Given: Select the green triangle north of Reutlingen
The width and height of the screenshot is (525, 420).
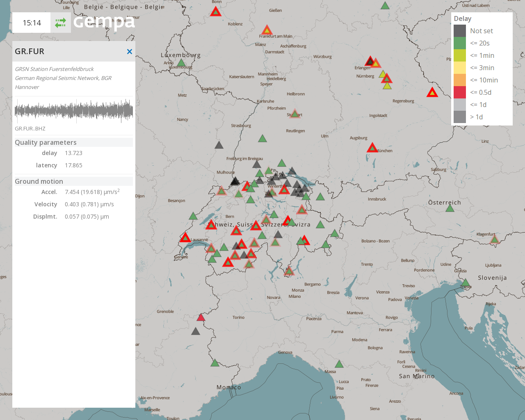Looking at the screenshot, I should click(x=262, y=138).
